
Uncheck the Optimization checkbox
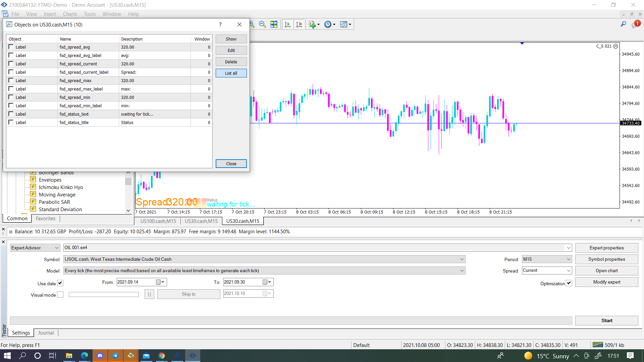[569, 283]
